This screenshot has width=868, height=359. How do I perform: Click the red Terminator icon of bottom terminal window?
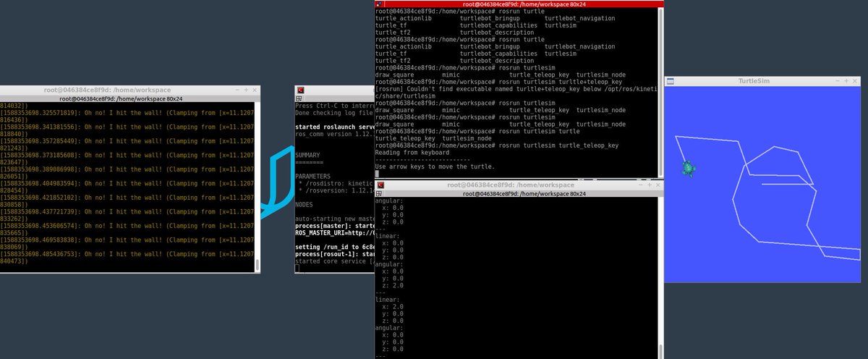[x=380, y=185]
